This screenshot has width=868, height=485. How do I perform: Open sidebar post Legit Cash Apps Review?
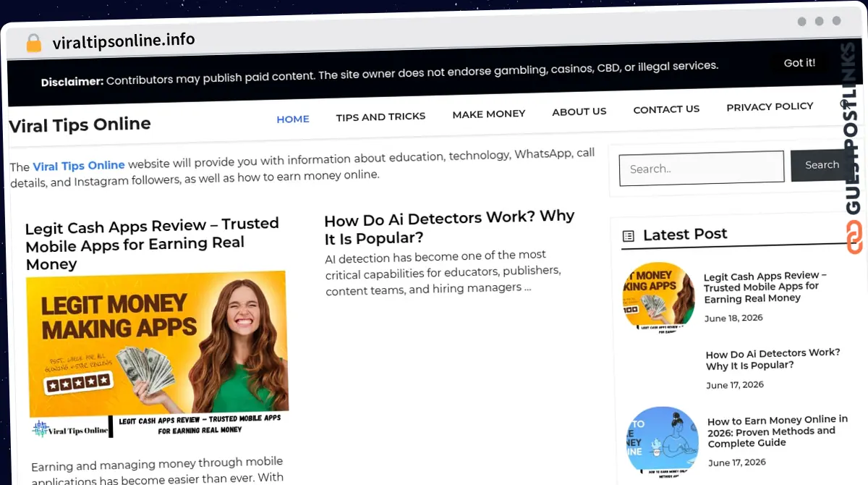point(765,287)
